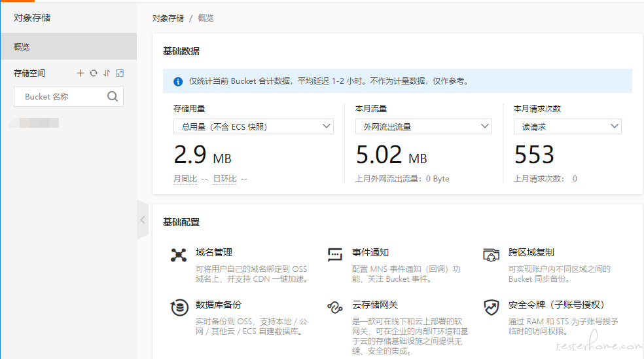Click the 5.02 MB traffic value
This screenshot has height=359, width=644.
pos(391,155)
